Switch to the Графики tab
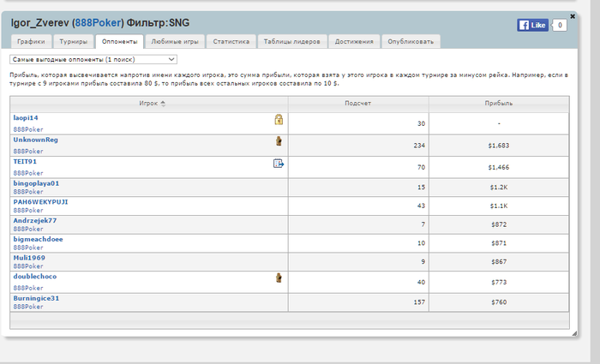This screenshot has width=600, height=364. coord(31,41)
